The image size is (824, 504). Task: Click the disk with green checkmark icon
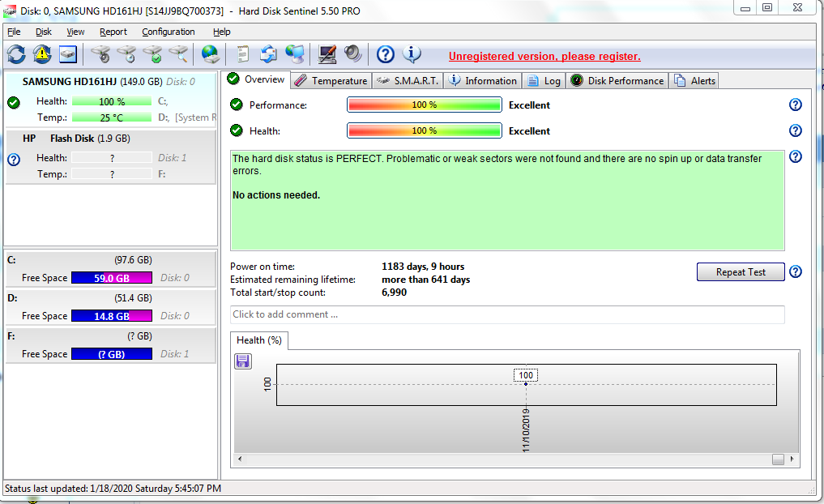point(153,54)
